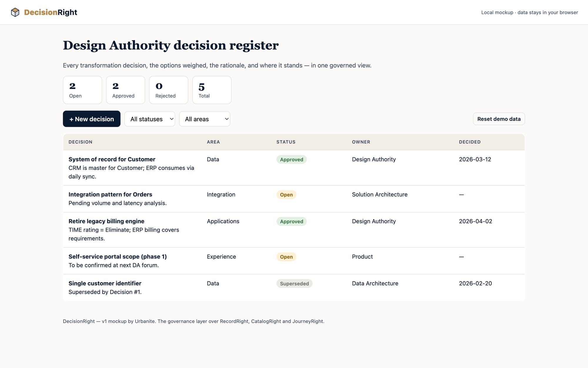
Task: Click the To be confirmed at next DA forum text
Action: tap(114, 265)
